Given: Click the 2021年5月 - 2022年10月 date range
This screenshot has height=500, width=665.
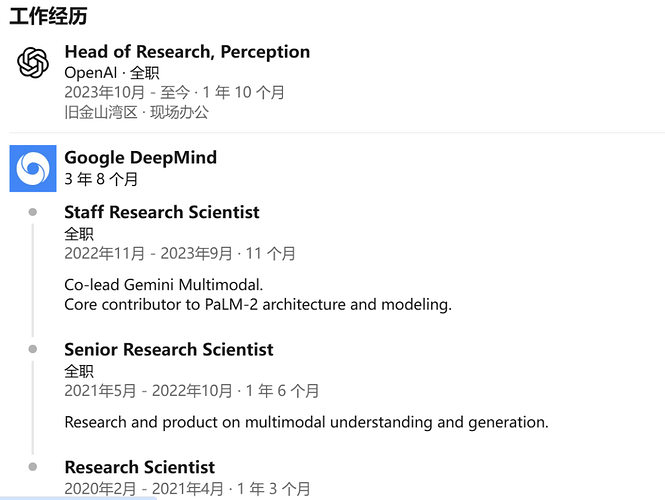Looking at the screenshot, I should 148,391.
